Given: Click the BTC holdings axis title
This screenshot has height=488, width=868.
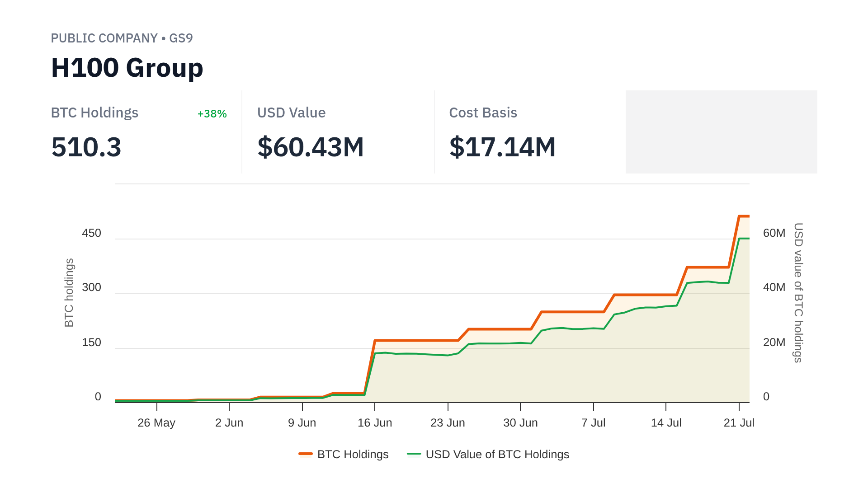Looking at the screenshot, I should [69, 293].
